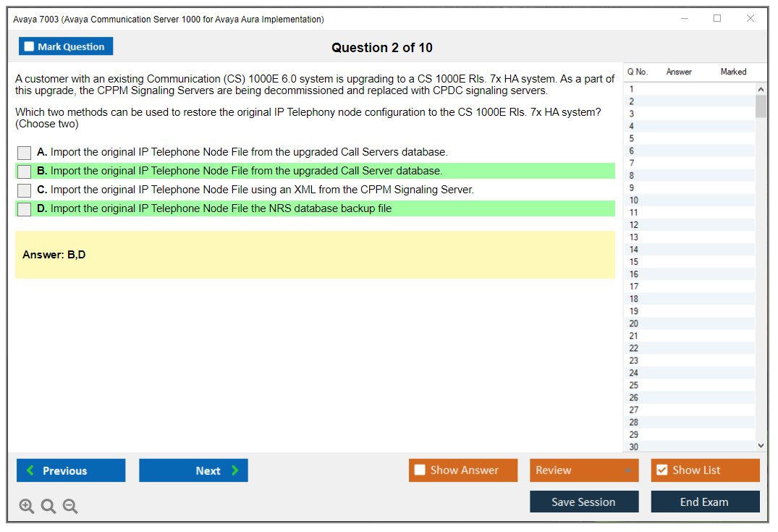778x532 pixels.
Task: Go back with the Previous button
Action: 71,470
